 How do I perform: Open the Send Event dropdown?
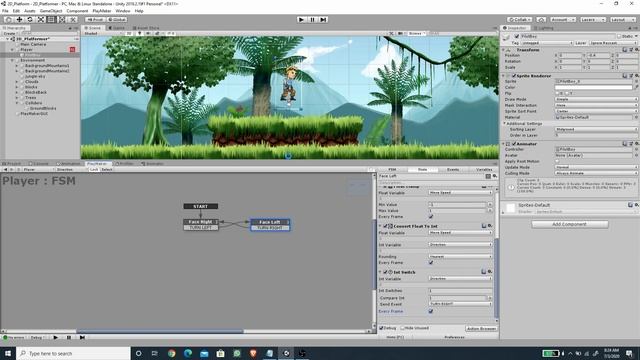(460, 304)
